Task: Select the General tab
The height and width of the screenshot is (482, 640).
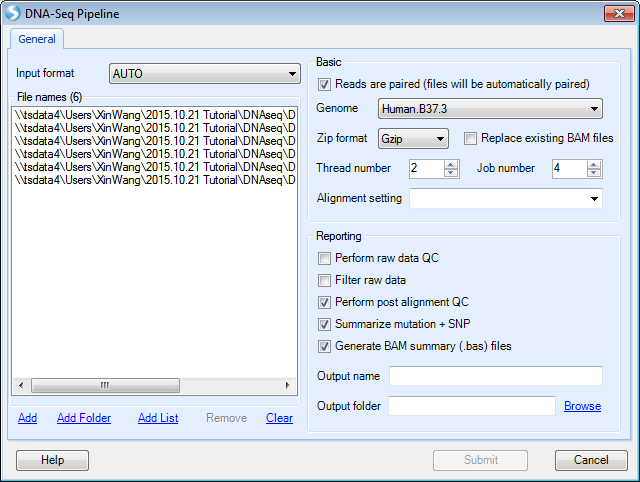Action: (37, 39)
